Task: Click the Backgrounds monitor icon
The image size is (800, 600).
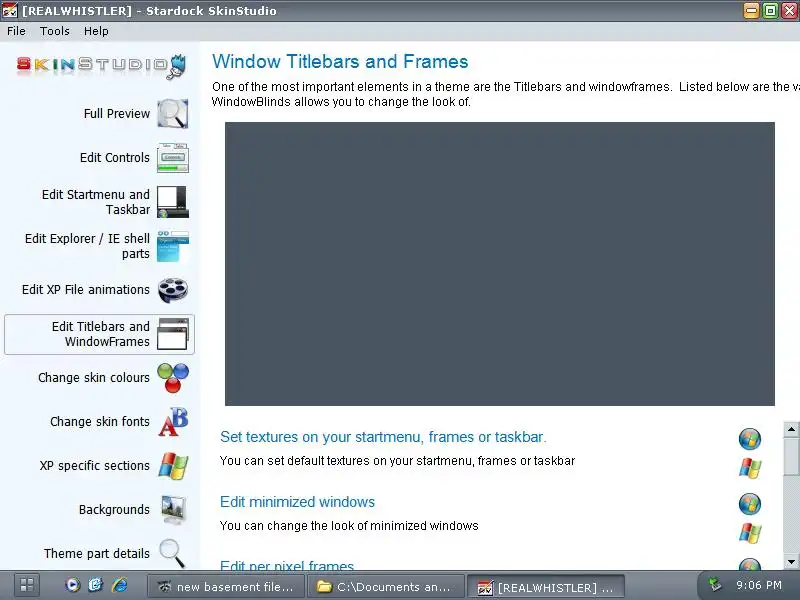Action: click(173, 510)
